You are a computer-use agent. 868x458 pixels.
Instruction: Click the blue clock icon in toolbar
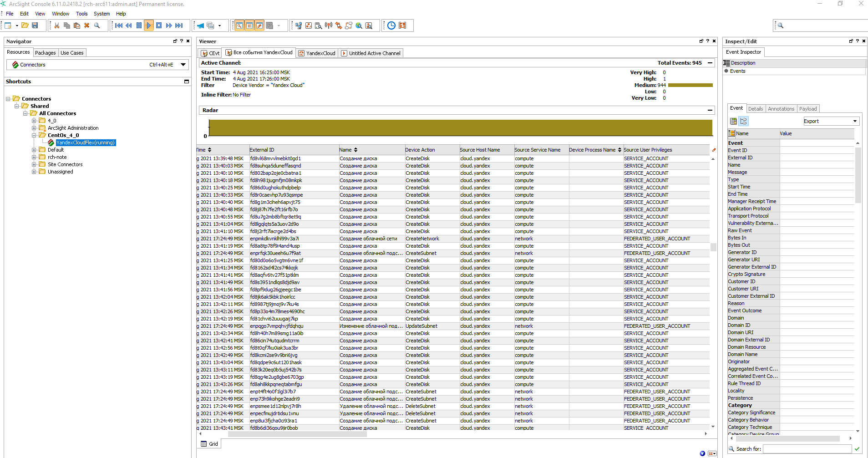pos(391,25)
